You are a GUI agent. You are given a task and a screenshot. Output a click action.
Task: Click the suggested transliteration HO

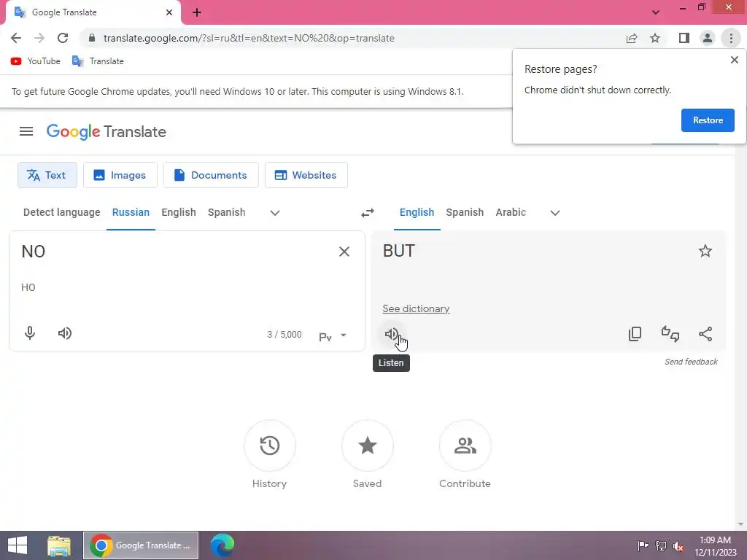point(28,287)
